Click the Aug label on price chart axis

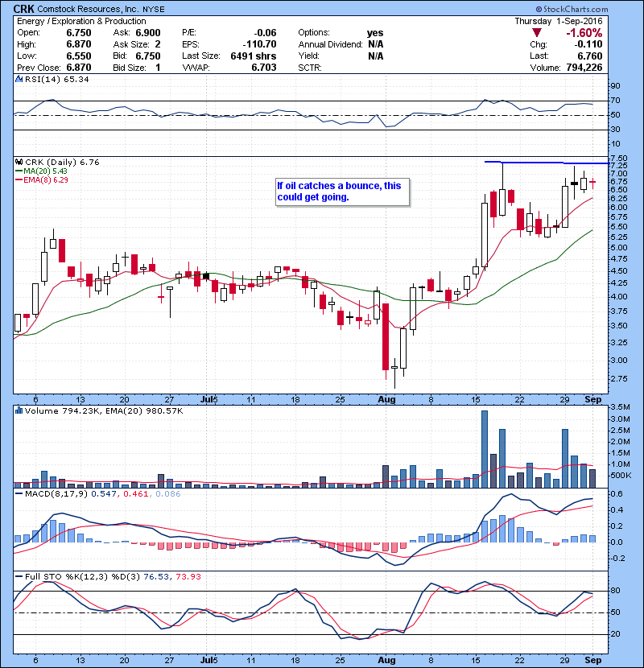click(x=386, y=400)
